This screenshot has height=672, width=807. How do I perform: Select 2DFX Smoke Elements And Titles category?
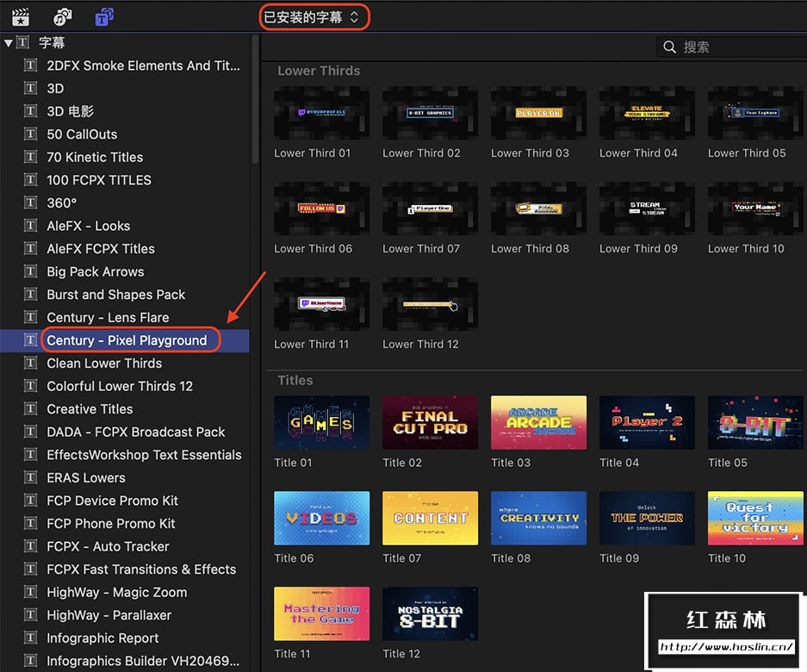[x=125, y=65]
